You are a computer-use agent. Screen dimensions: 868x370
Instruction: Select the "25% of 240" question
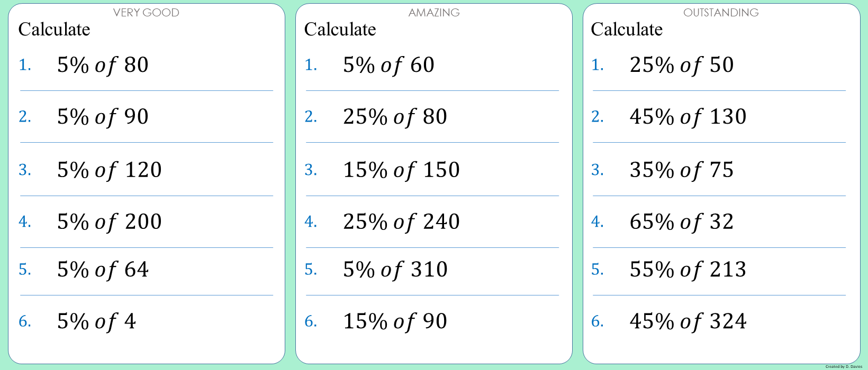pos(401,221)
